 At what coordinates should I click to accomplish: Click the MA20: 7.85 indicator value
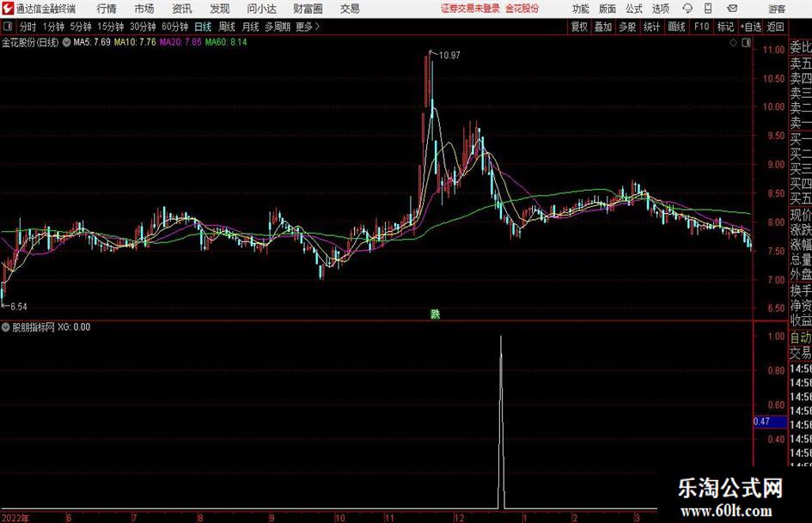(x=180, y=42)
